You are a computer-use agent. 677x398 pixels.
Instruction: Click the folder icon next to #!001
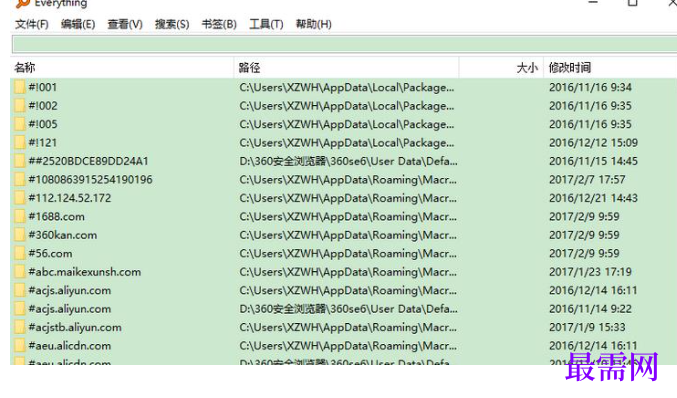tap(19, 87)
